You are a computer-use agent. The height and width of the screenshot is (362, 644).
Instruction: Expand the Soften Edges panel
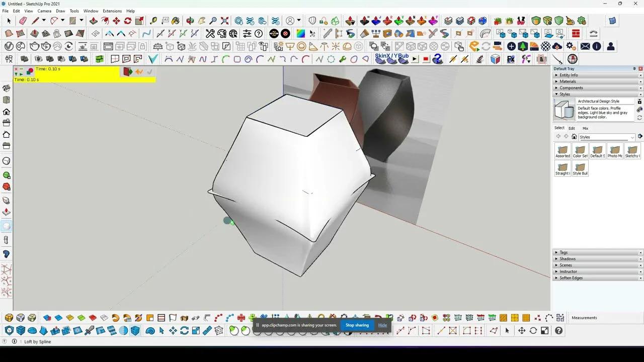point(598,278)
